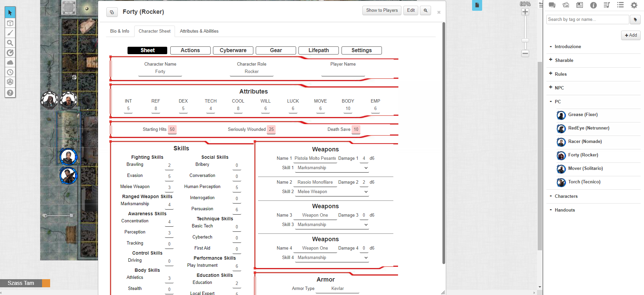Switch to the Attributes & Abilities tab

point(199,31)
